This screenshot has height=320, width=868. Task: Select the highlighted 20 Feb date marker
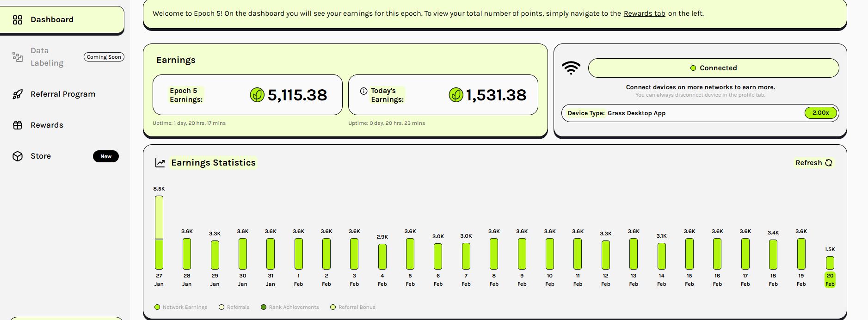point(830,280)
